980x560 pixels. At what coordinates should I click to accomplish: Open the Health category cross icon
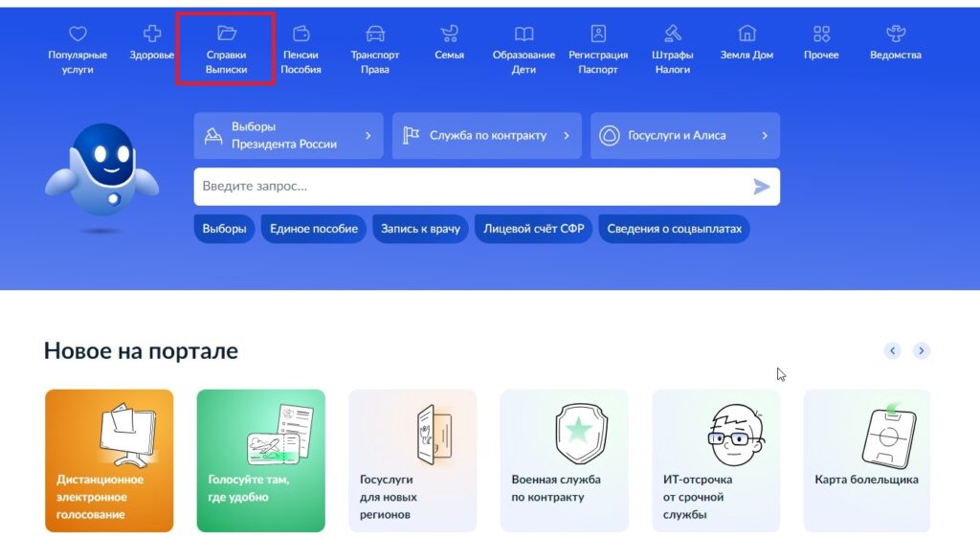pos(151,34)
